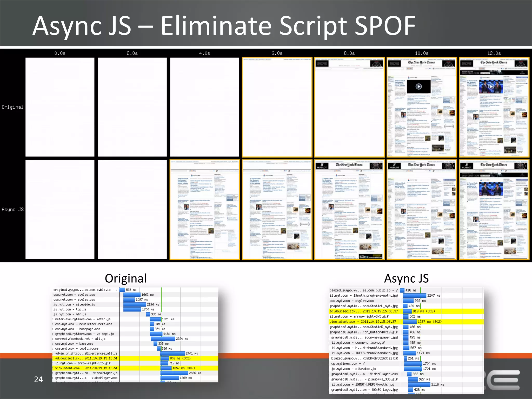Screen dimensions: 532x399
Task: Select the 'graphics8.nyti...om - 86x60_Logo.jpg' row
Action: click(x=406, y=390)
